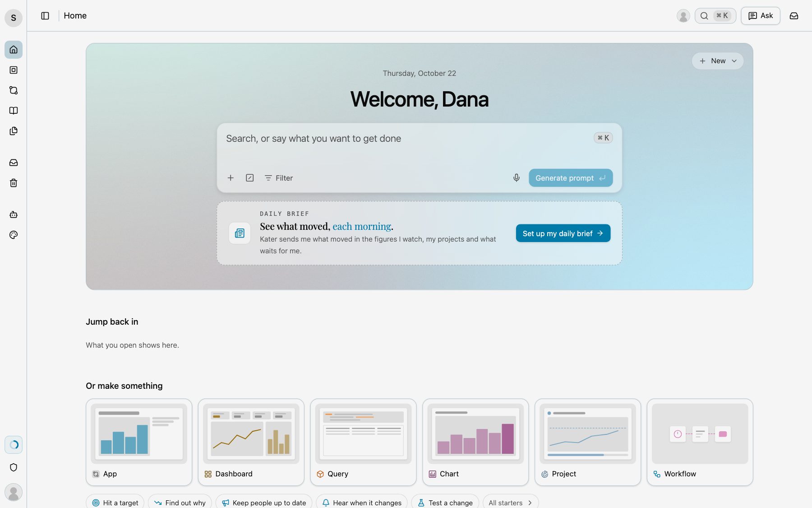Open the robot agent icon in sidebar

coord(14,214)
